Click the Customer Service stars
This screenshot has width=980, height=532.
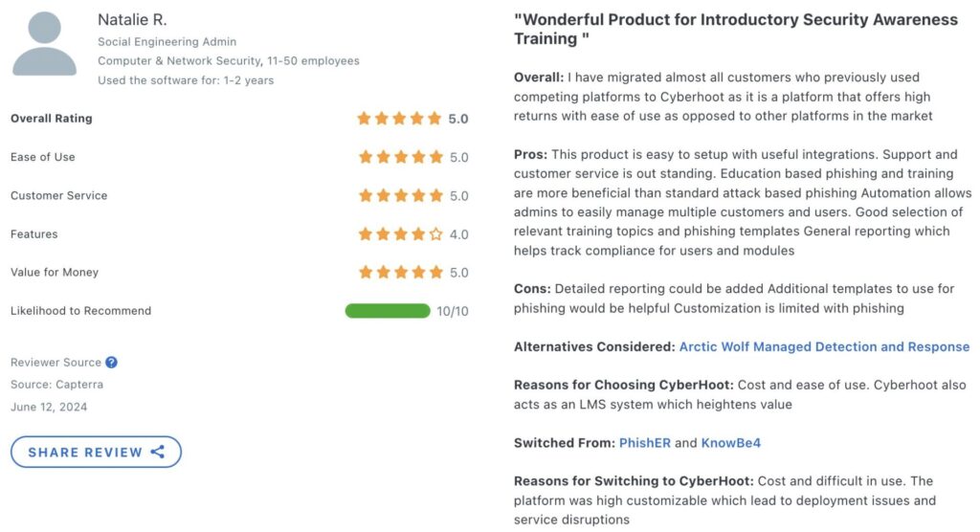[401, 195]
